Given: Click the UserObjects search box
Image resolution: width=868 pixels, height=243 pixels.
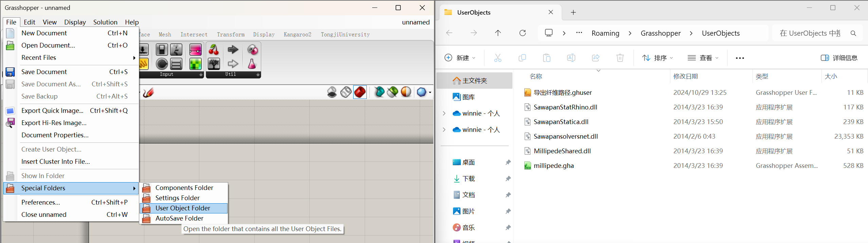Looking at the screenshot, I should (812, 33).
